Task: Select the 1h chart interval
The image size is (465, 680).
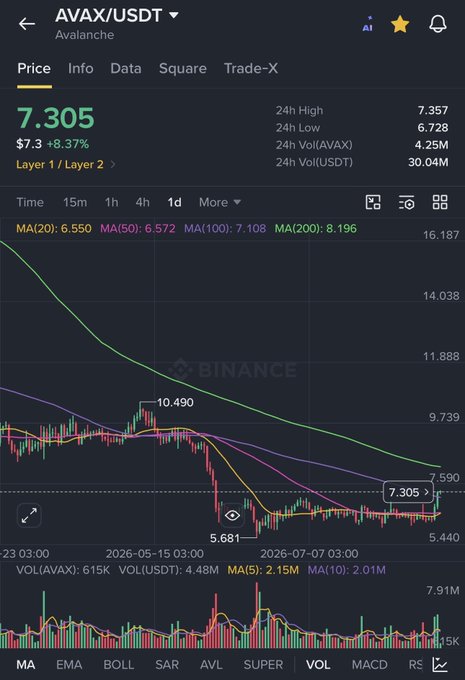Action: [111, 202]
